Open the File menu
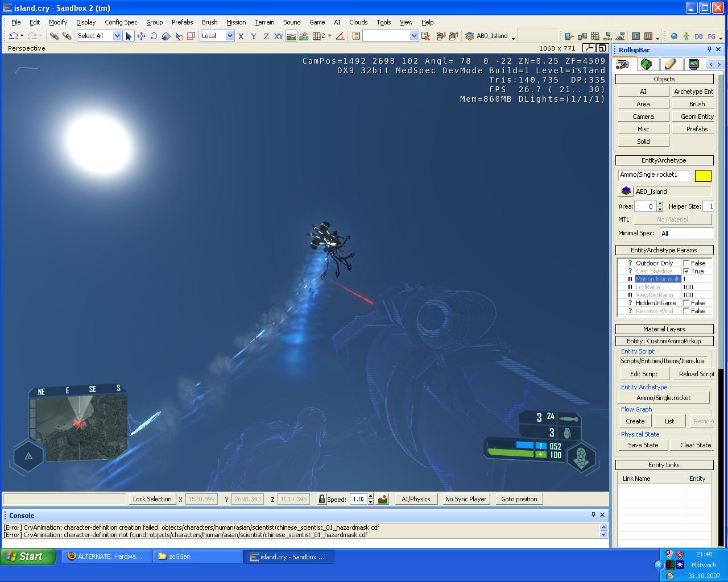The height and width of the screenshot is (582, 728). (x=16, y=22)
